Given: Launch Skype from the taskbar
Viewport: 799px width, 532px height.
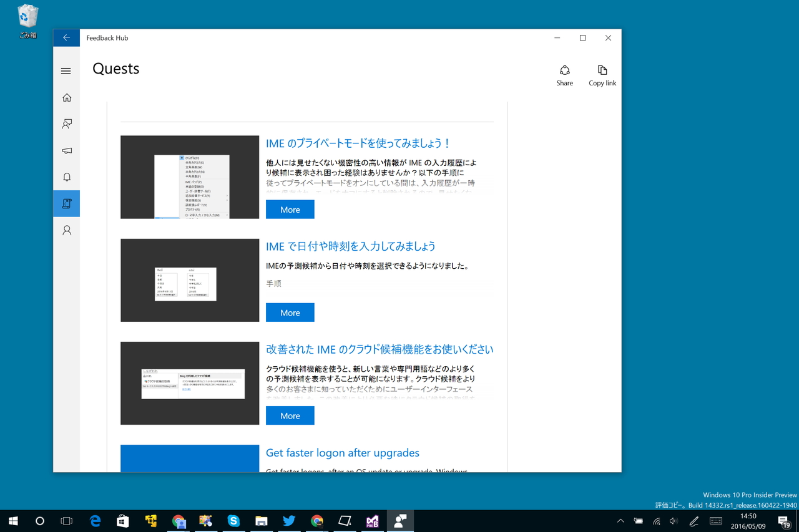Looking at the screenshot, I should pos(233,521).
